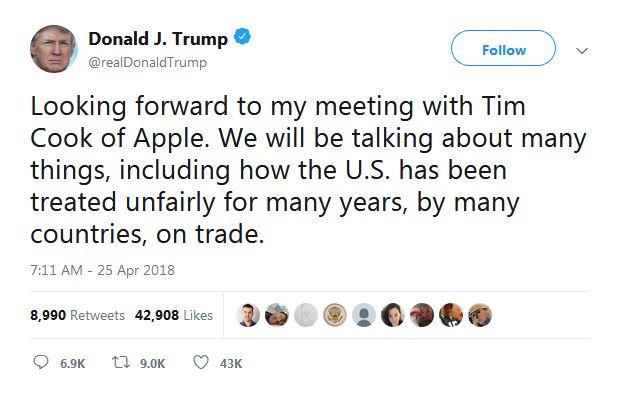The width and height of the screenshot is (623, 407).
Task: Open tweet options chevron menu
Action: click(582, 49)
